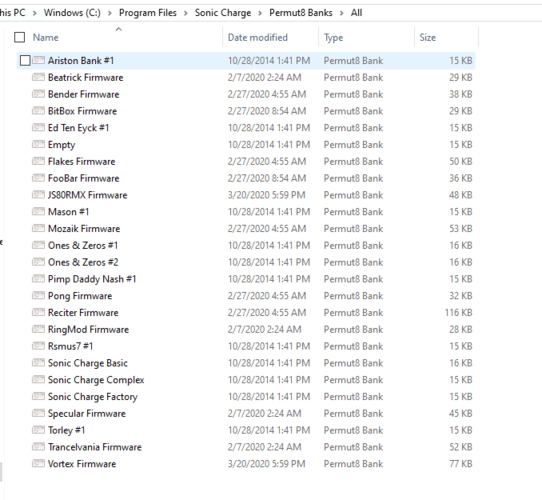Select the Mozaik Firmware file name
Image resolution: width=542 pixels, height=500 pixels.
[84, 228]
